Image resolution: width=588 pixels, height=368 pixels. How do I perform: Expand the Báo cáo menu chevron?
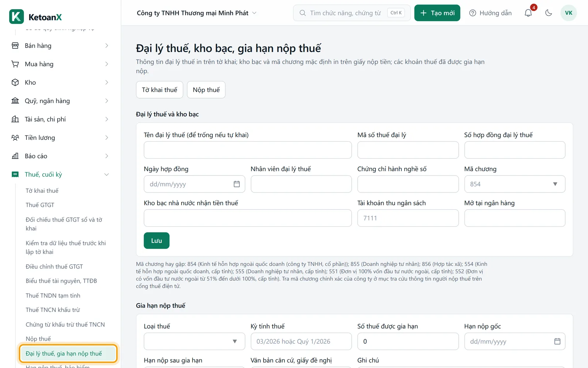(107, 156)
